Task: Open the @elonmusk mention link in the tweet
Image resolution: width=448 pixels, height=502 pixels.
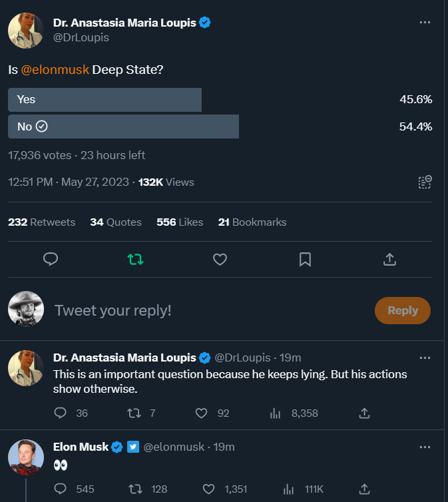Action: pos(55,70)
